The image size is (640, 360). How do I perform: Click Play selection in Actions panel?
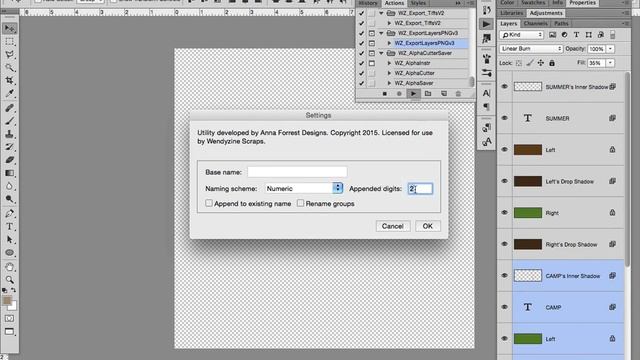point(413,94)
